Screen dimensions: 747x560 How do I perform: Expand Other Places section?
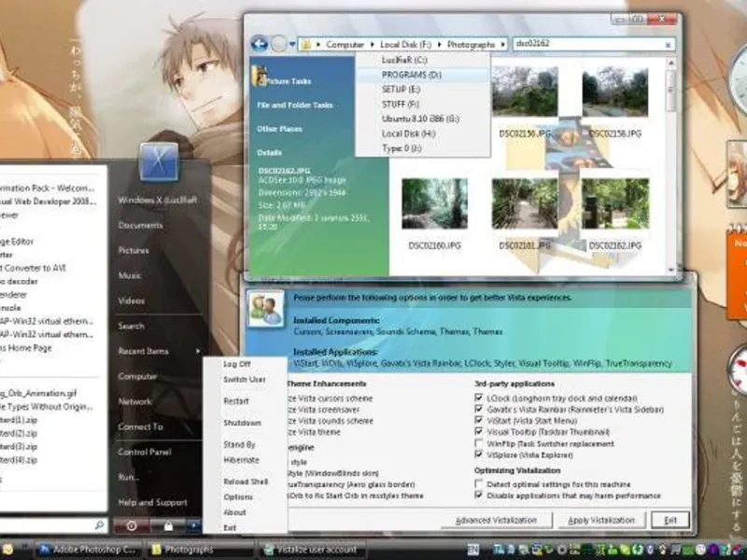point(279,129)
